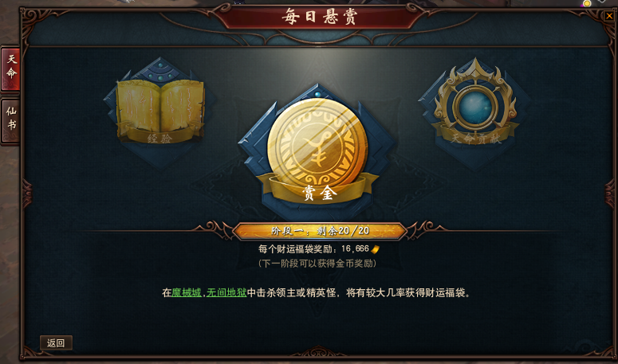618x364 pixels.
Task: Click the 每日悬赏 title banner
Action: tap(320, 17)
